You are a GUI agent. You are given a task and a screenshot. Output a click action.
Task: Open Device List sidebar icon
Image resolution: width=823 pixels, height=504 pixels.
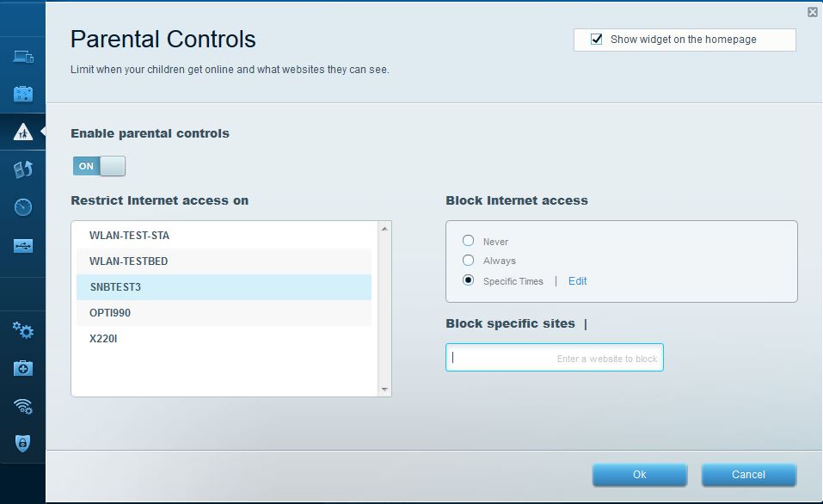click(22, 58)
